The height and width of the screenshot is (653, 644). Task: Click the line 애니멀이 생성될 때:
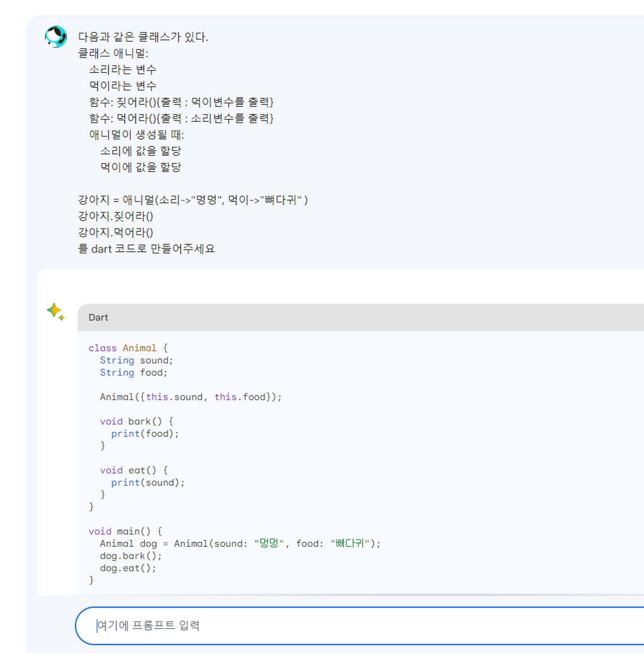pos(136,135)
